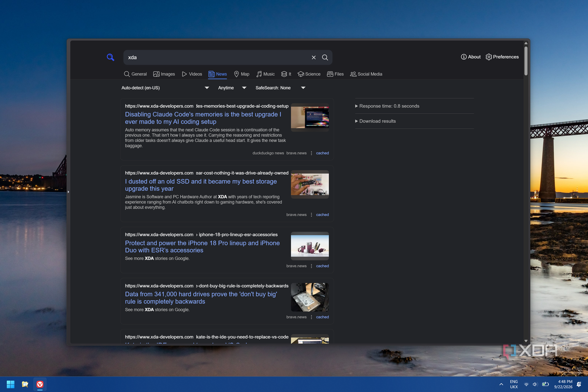Expand the Download results section
Image resolution: width=588 pixels, height=392 pixels.
coord(375,121)
